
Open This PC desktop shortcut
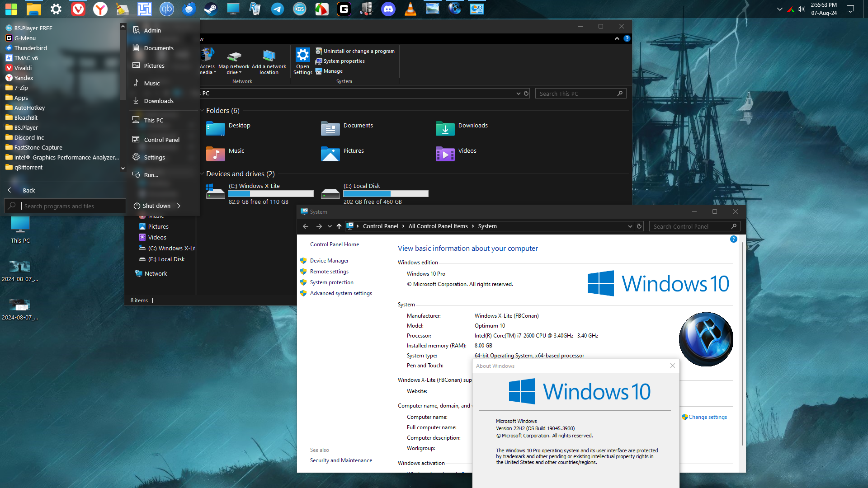point(20,230)
